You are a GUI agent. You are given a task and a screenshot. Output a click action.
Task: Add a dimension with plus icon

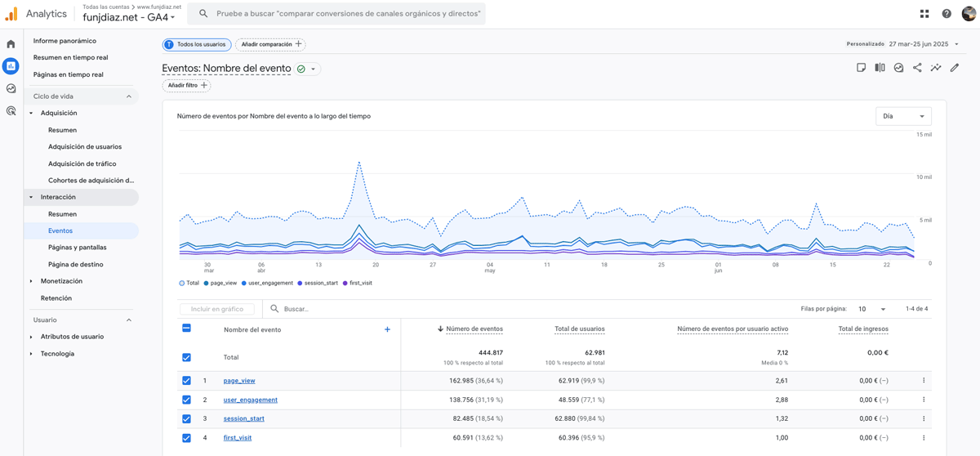click(x=387, y=329)
